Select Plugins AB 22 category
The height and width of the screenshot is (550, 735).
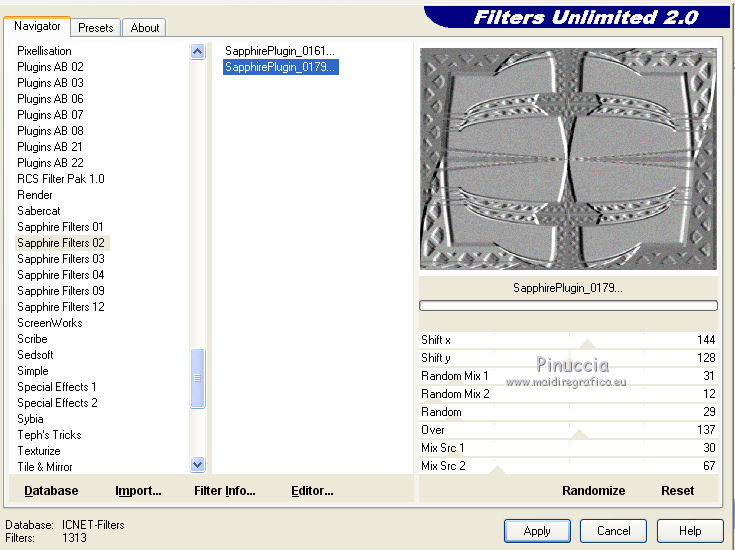pyautogui.click(x=50, y=163)
